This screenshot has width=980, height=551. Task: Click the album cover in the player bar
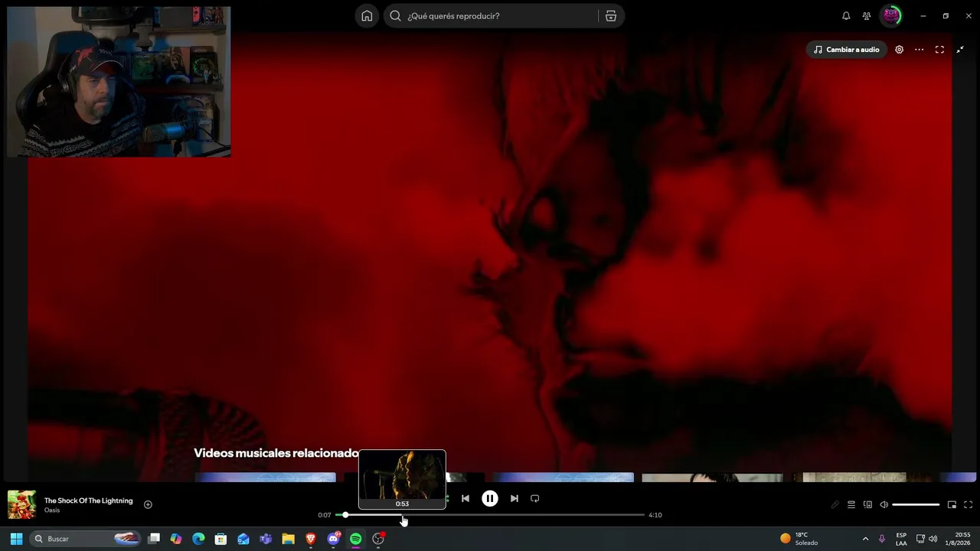point(21,505)
